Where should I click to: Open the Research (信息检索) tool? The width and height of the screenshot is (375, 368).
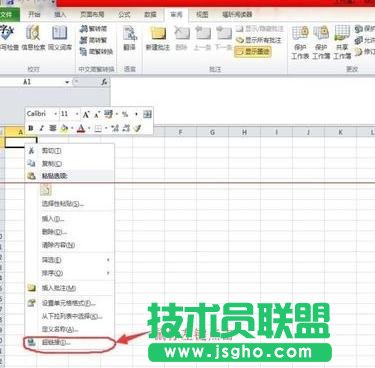[33, 38]
